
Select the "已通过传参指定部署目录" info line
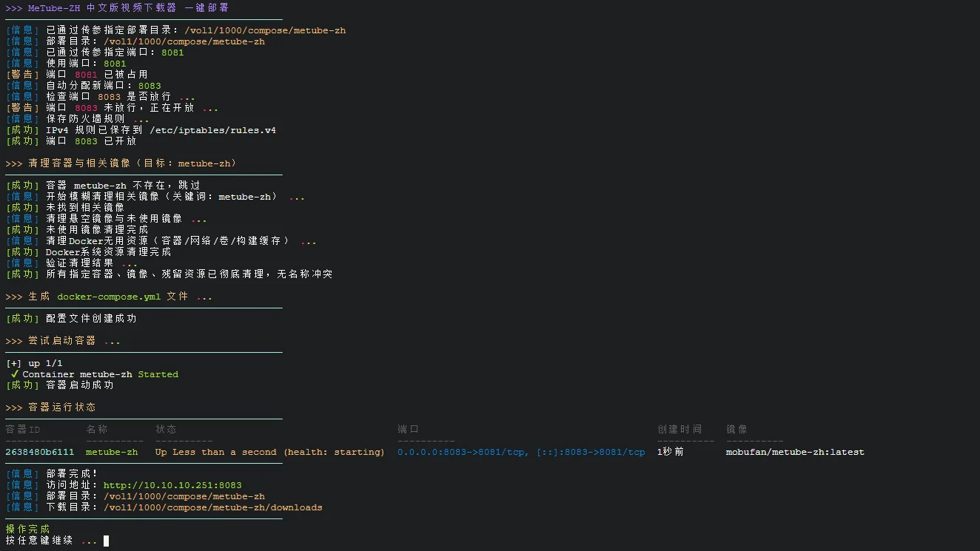pyautogui.click(x=175, y=30)
